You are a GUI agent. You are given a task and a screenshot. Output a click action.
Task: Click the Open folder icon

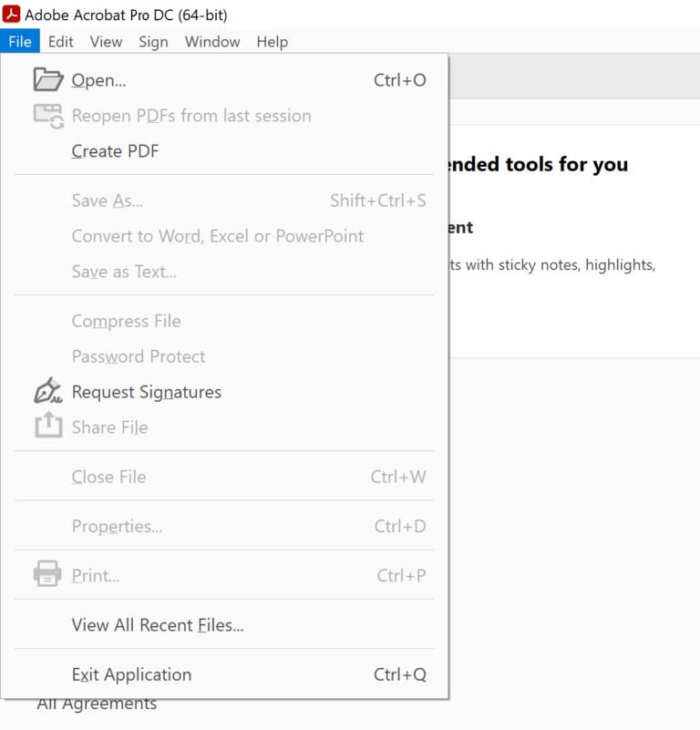(x=47, y=80)
